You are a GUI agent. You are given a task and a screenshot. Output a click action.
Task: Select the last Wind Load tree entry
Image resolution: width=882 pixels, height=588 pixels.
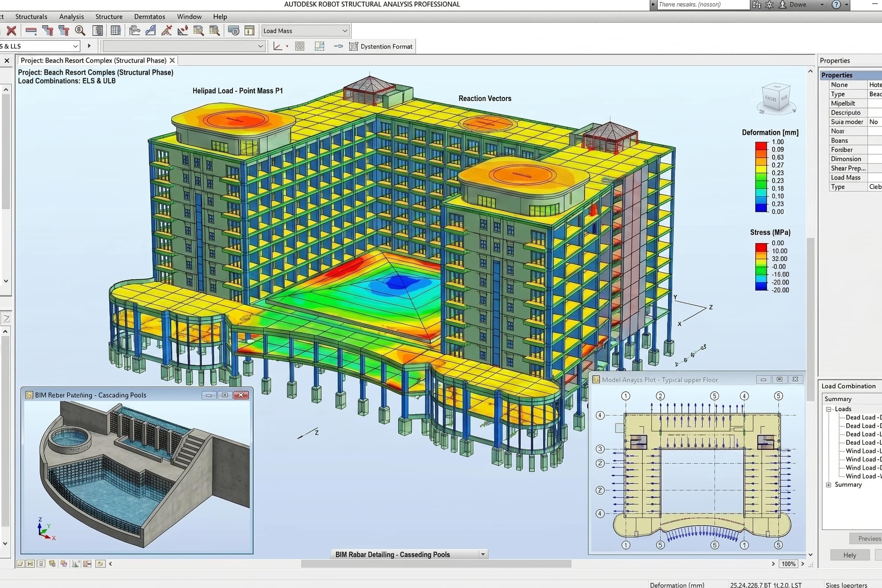click(863, 476)
